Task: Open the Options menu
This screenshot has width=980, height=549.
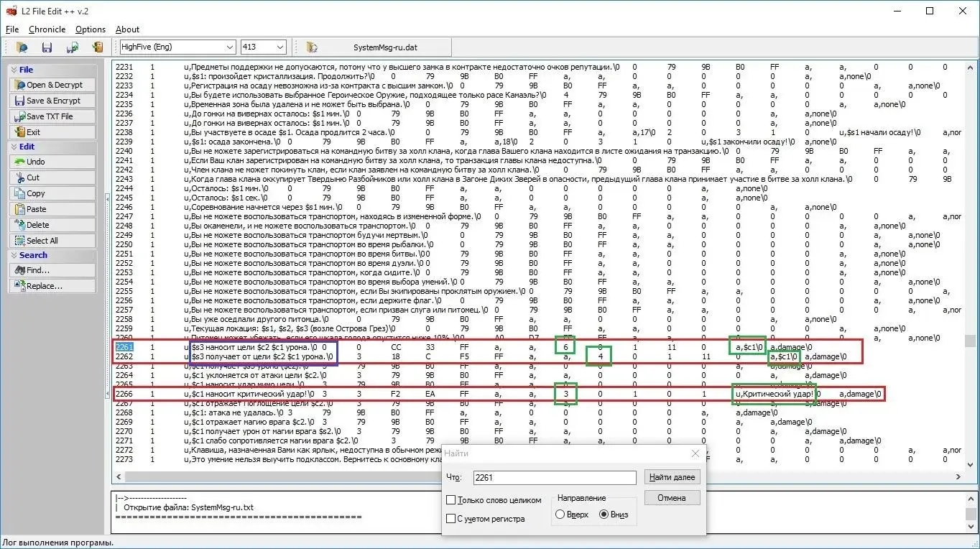Action: (x=91, y=29)
